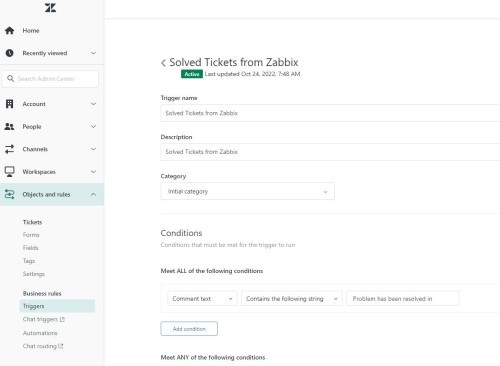Open the Comment text condition dropdown
Image resolution: width=500 pixels, height=366 pixels.
[x=202, y=299]
